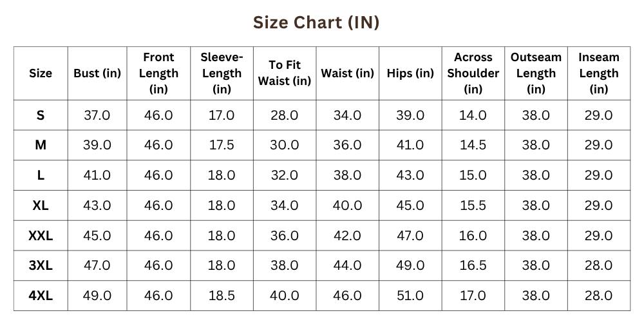Image resolution: width=644 pixels, height=322 pixels.
Task: Click the XL size row label
Action: pyautogui.click(x=40, y=205)
